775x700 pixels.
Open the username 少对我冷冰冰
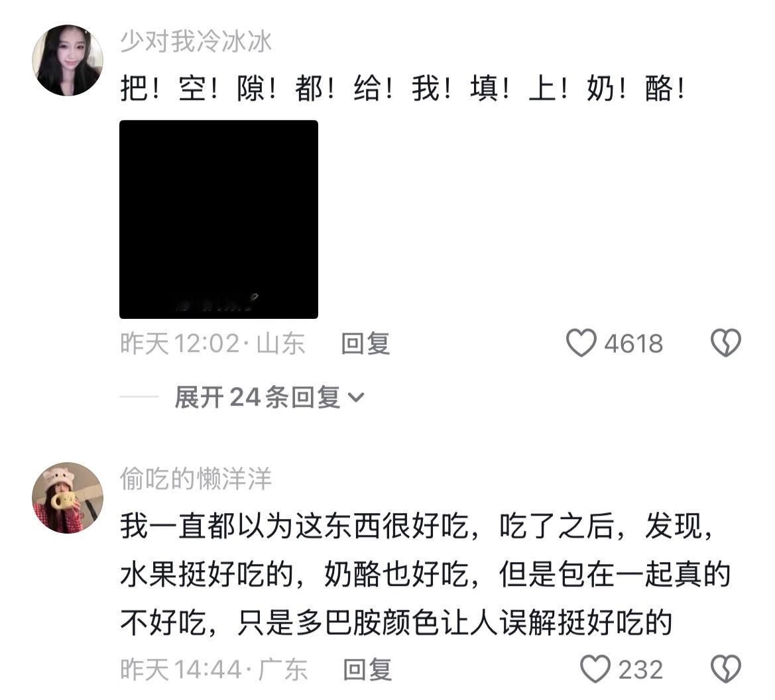pyautogui.click(x=196, y=41)
